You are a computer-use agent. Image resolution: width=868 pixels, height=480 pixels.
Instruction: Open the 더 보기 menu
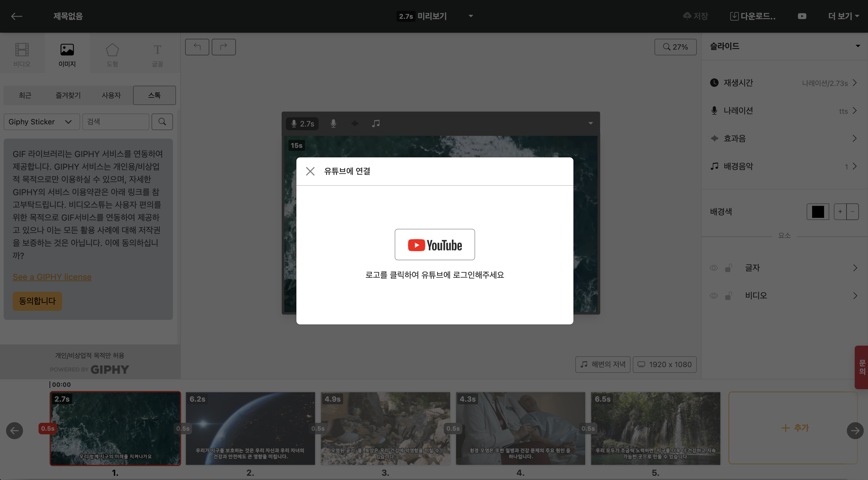point(844,16)
